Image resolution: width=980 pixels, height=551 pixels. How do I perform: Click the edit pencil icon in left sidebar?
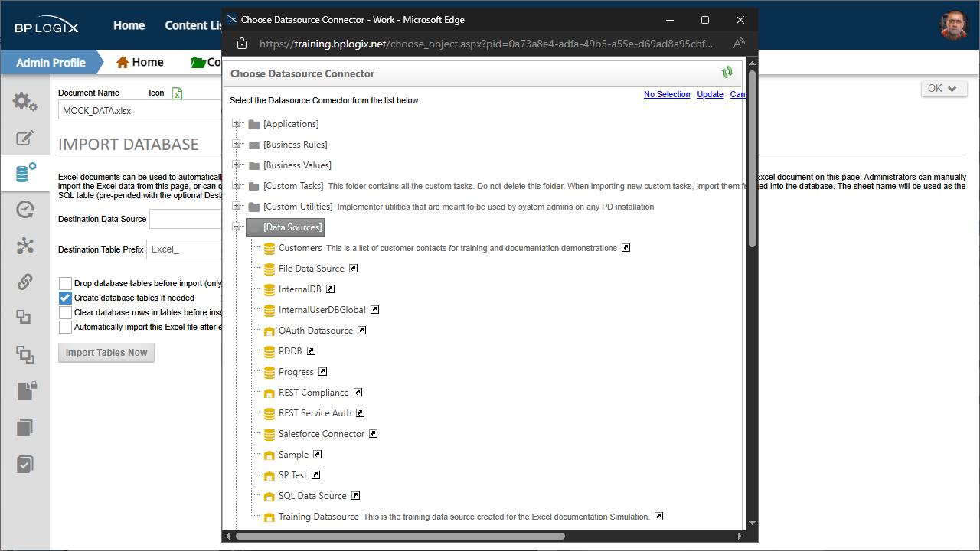24,139
